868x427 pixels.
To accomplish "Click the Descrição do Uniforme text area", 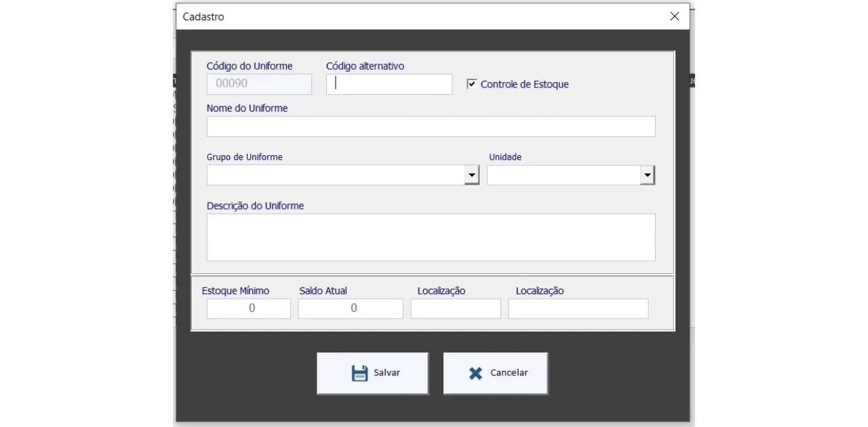I will coord(431,237).
